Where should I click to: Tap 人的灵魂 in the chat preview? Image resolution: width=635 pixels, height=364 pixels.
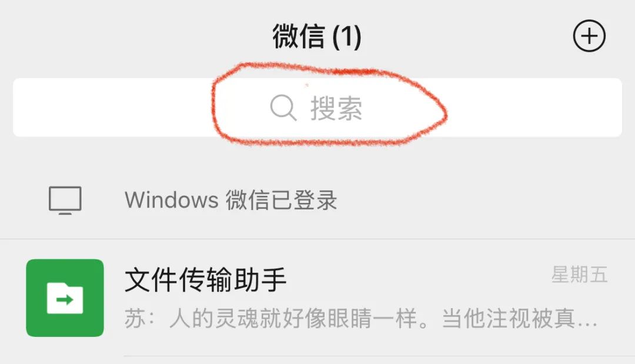pos(214,318)
